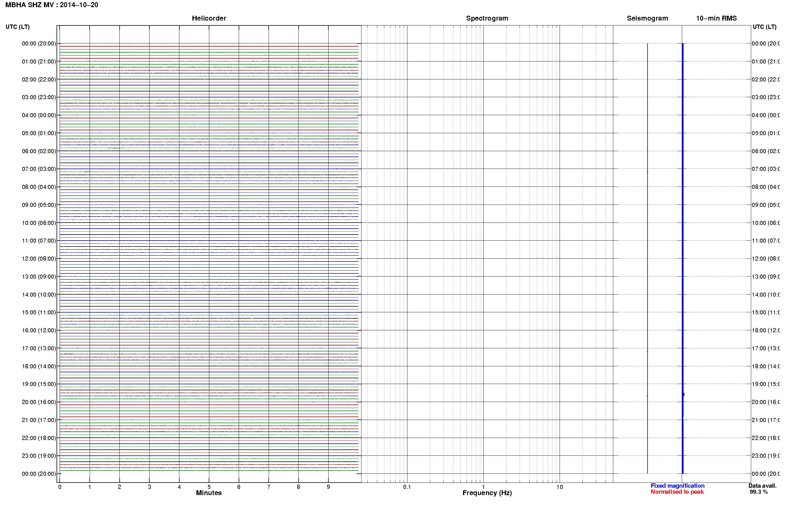The width and height of the screenshot is (812, 508).
Task: Click the blue 'Fixed magnification' legend text
Action: click(x=678, y=486)
